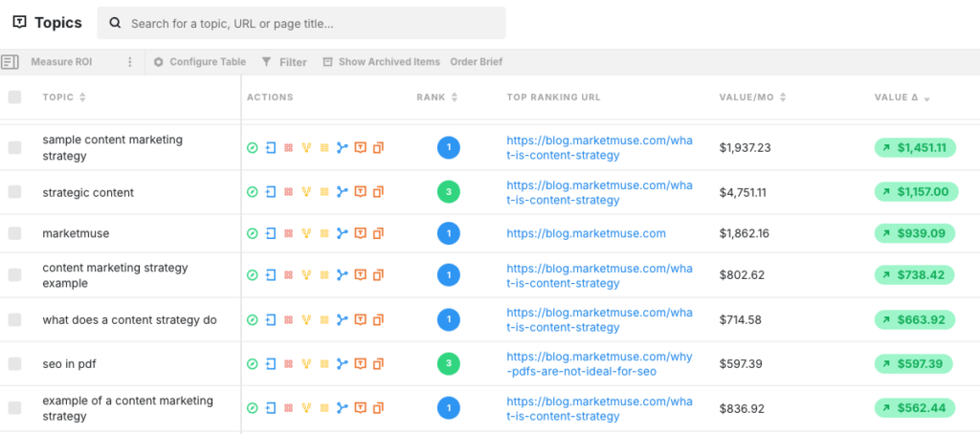Open the why-pdfs-are-not-ideal-for-seo URL
The image size is (980, 434).
click(x=599, y=363)
